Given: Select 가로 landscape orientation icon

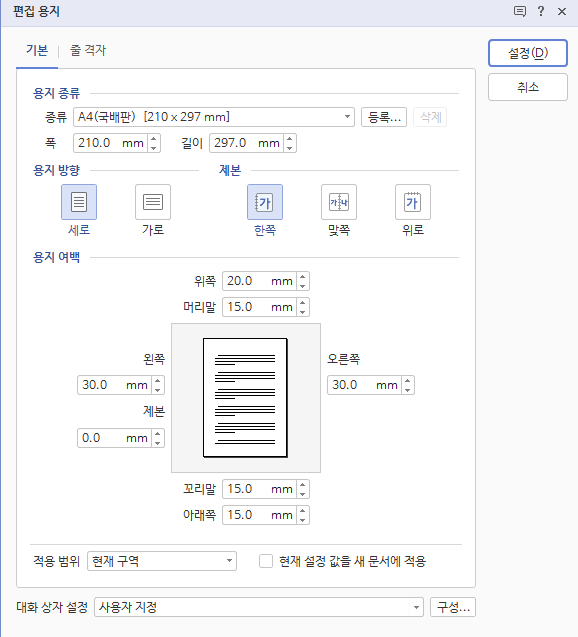Looking at the screenshot, I should pos(153,202).
